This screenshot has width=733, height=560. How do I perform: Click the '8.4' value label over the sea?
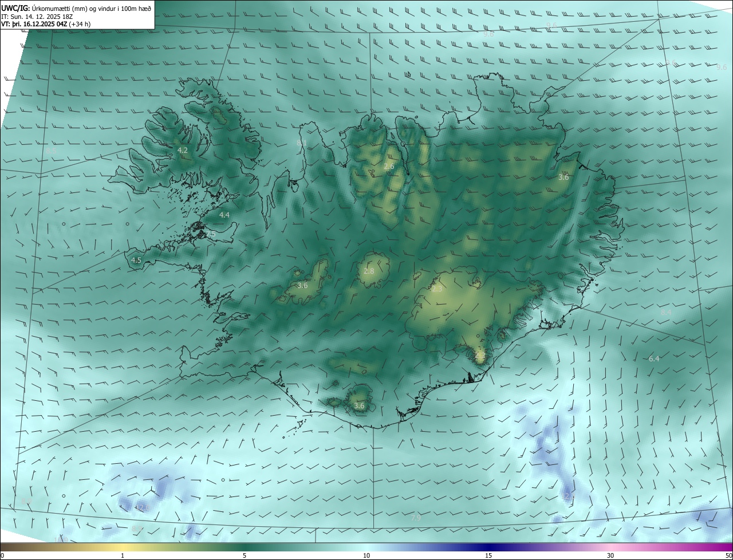pos(666,312)
